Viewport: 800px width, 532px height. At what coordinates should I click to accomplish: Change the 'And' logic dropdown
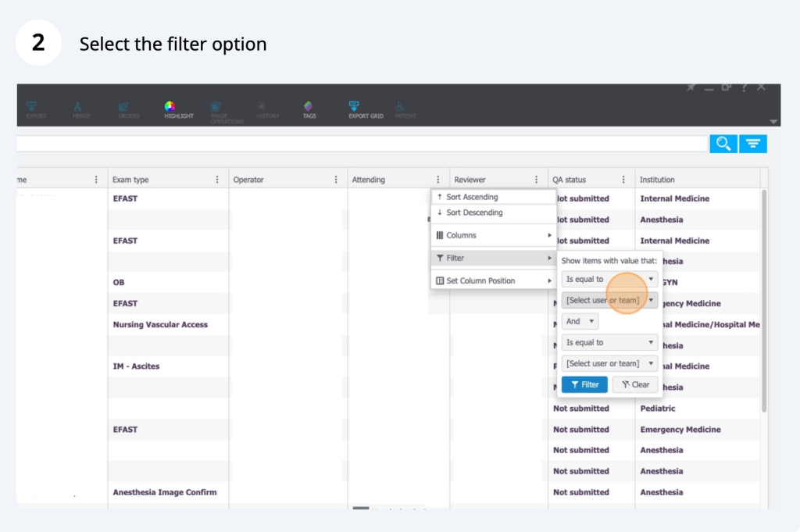click(x=580, y=321)
